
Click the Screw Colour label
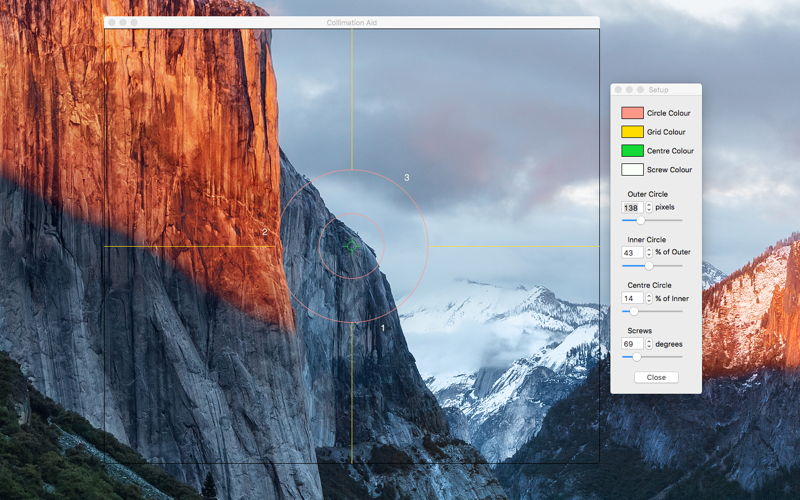pos(669,169)
